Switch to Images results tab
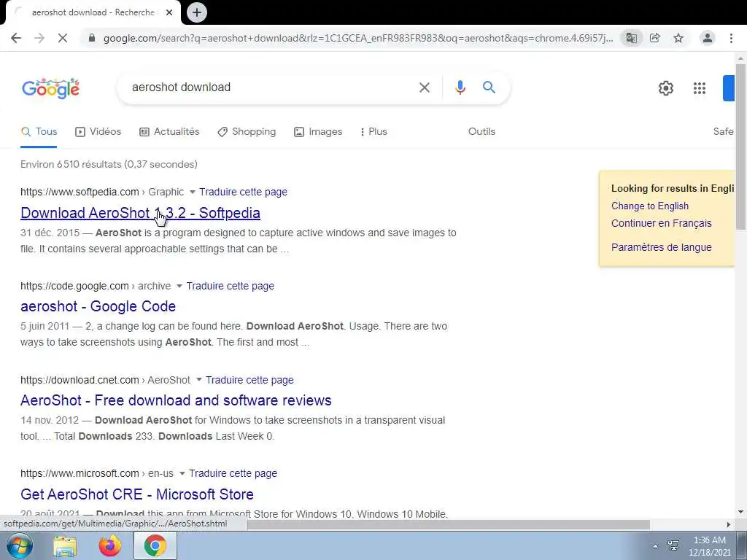The image size is (747, 560). point(318,132)
